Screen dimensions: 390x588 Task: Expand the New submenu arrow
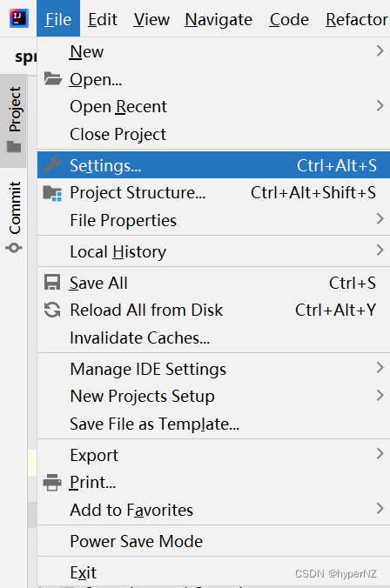click(380, 51)
